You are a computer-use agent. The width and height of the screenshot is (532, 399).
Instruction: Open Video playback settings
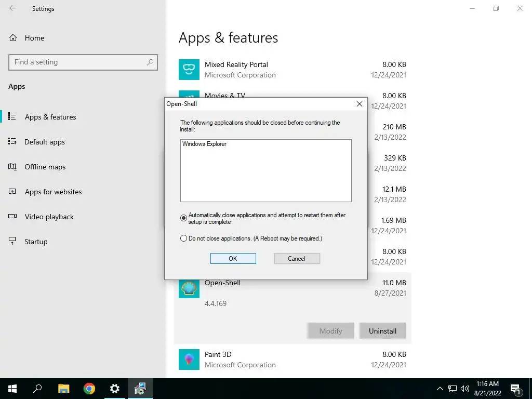coord(49,217)
